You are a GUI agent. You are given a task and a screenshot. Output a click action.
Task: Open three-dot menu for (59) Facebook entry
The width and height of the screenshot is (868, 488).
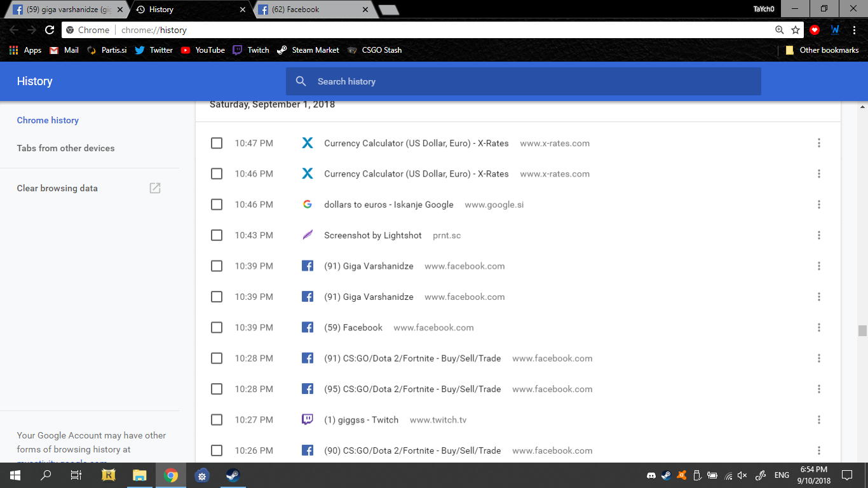818,328
